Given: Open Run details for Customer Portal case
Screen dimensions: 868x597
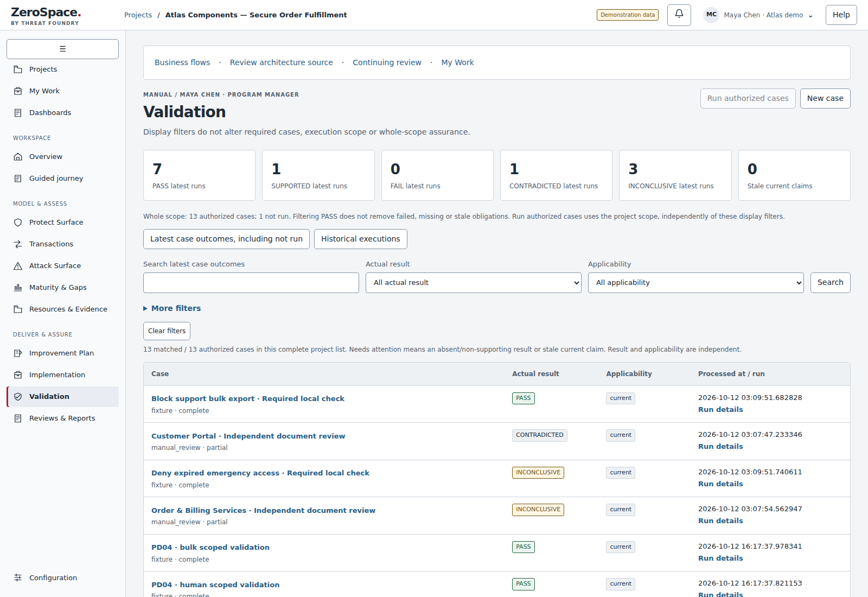Looking at the screenshot, I should (720, 447).
